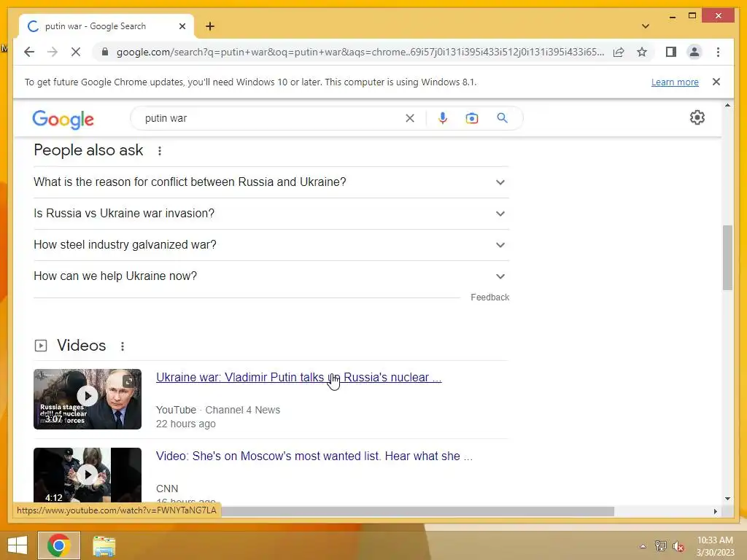Click the muted volume tray icon
This screenshot has width=747, height=560.
(x=678, y=546)
